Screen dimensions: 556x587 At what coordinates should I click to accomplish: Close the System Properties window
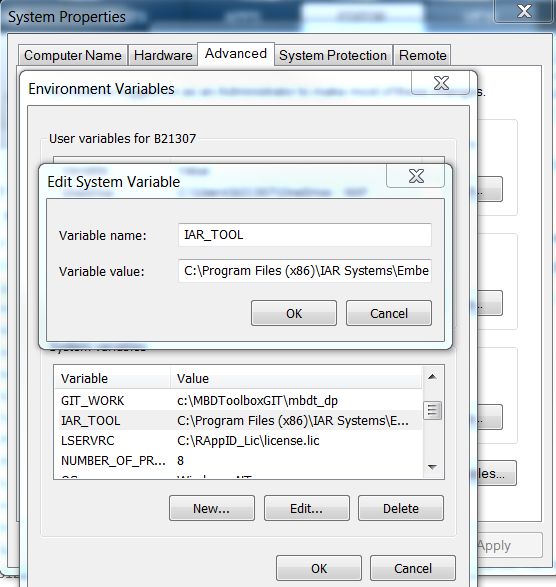click(x=523, y=11)
